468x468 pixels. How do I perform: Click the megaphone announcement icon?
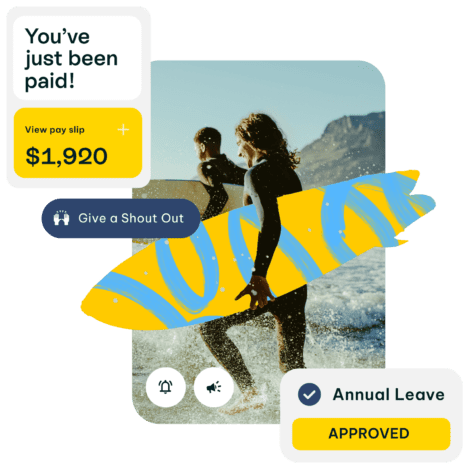(214, 387)
